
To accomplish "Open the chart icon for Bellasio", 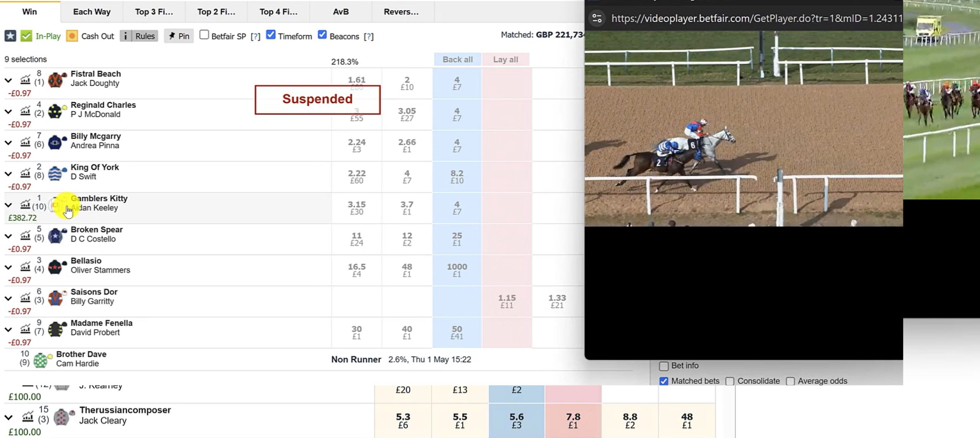I will pos(25,267).
